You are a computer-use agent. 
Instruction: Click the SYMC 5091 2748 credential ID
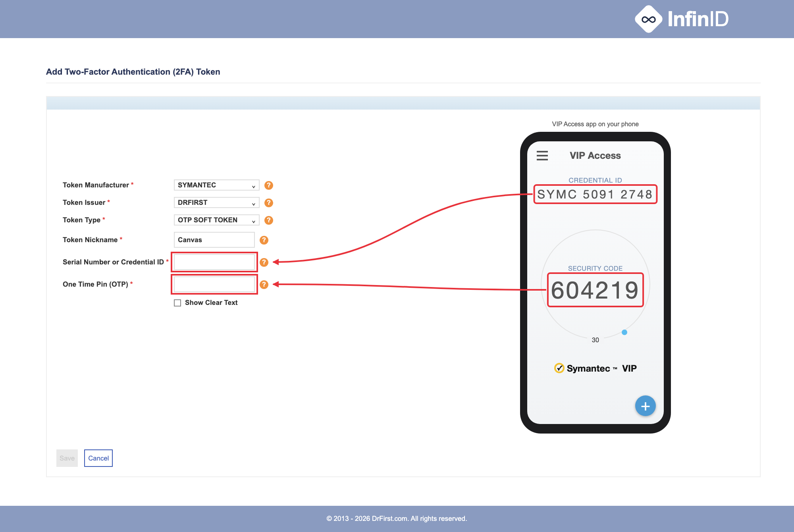595,194
